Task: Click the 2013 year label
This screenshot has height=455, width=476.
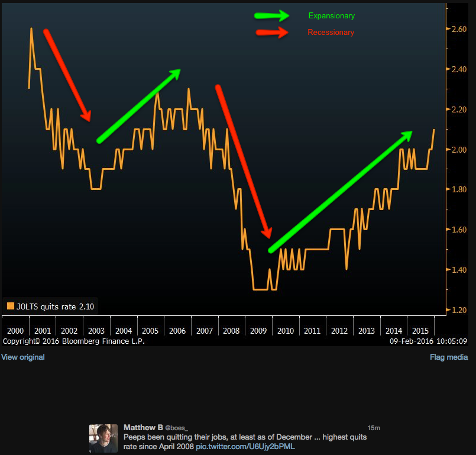Action: pos(367,331)
